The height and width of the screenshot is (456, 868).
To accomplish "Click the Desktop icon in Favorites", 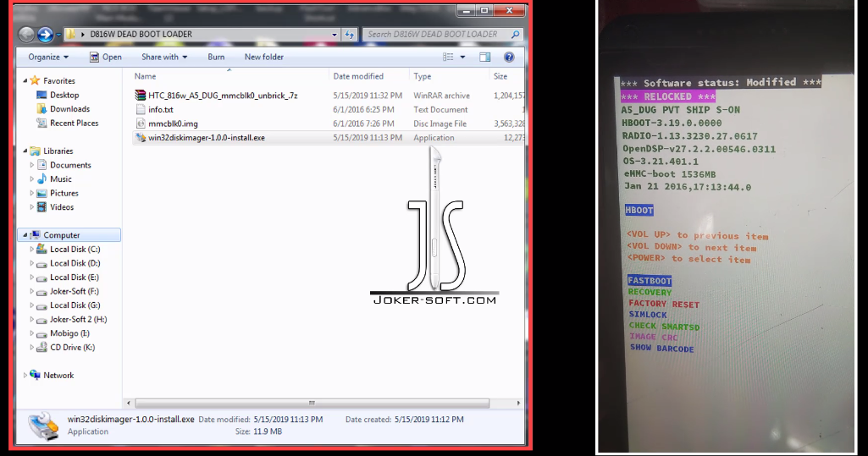I will pos(41,95).
